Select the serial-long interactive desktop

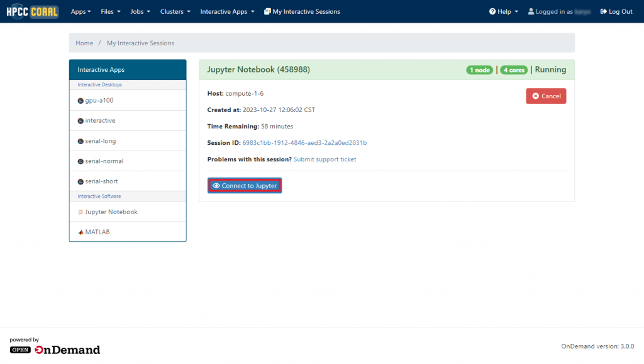pos(99,140)
